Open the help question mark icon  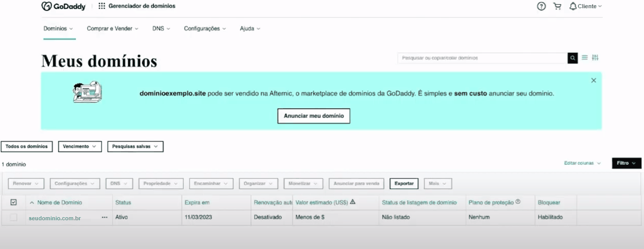click(x=541, y=6)
